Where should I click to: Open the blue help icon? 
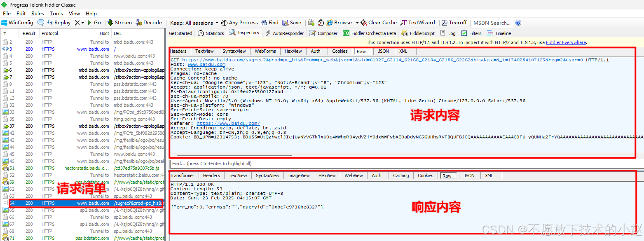518,23
